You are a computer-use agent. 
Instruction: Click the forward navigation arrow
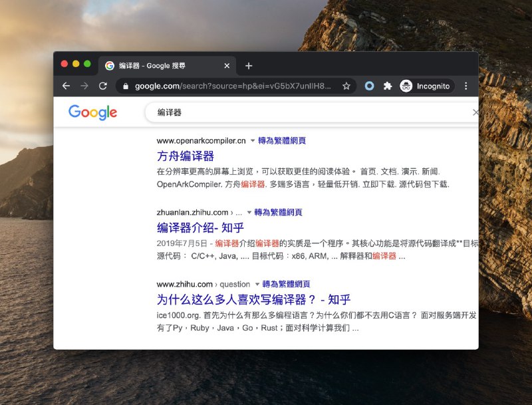(x=84, y=86)
